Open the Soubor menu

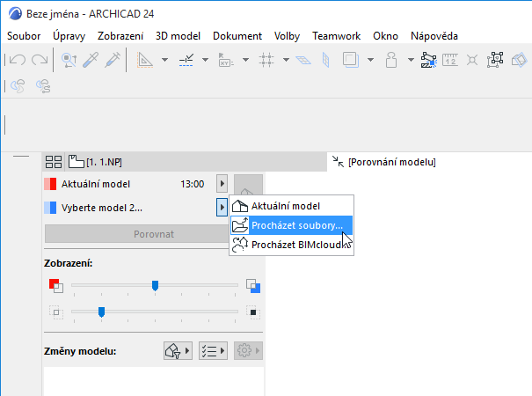[x=24, y=36]
